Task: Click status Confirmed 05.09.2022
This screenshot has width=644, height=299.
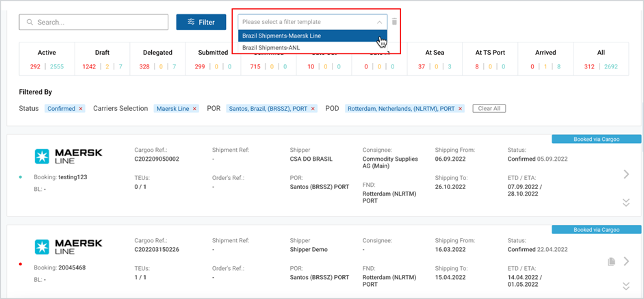Action: (x=538, y=159)
